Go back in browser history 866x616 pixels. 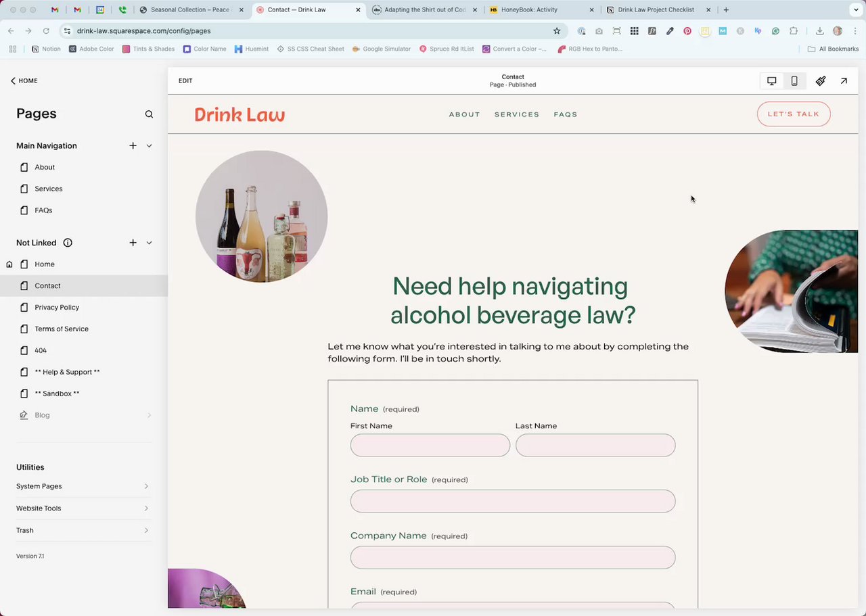click(x=11, y=31)
